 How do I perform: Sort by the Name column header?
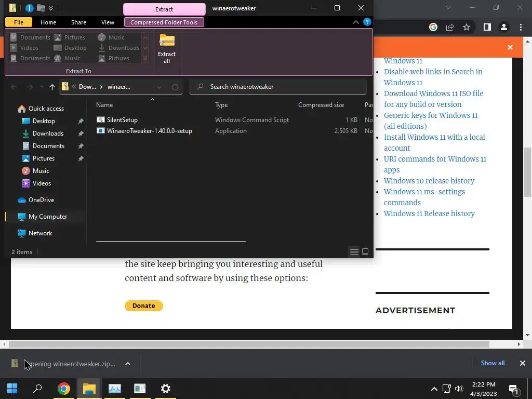pyautogui.click(x=104, y=105)
